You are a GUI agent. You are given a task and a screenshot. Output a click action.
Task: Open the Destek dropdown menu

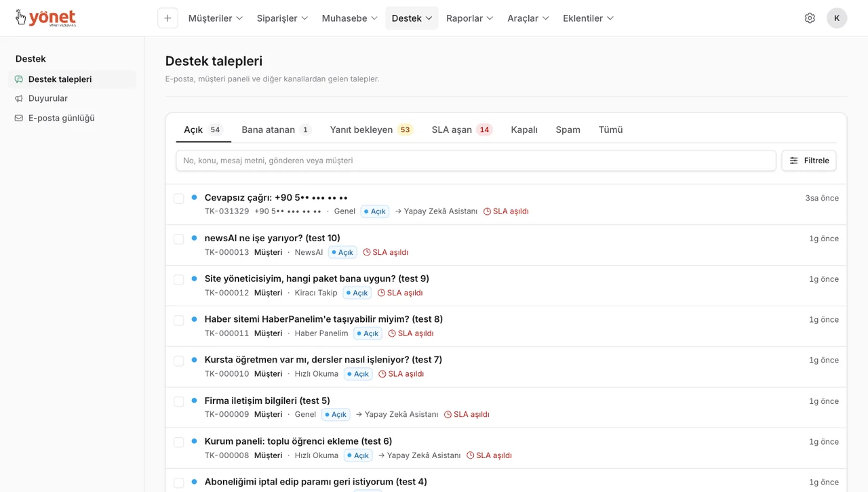[x=412, y=18]
